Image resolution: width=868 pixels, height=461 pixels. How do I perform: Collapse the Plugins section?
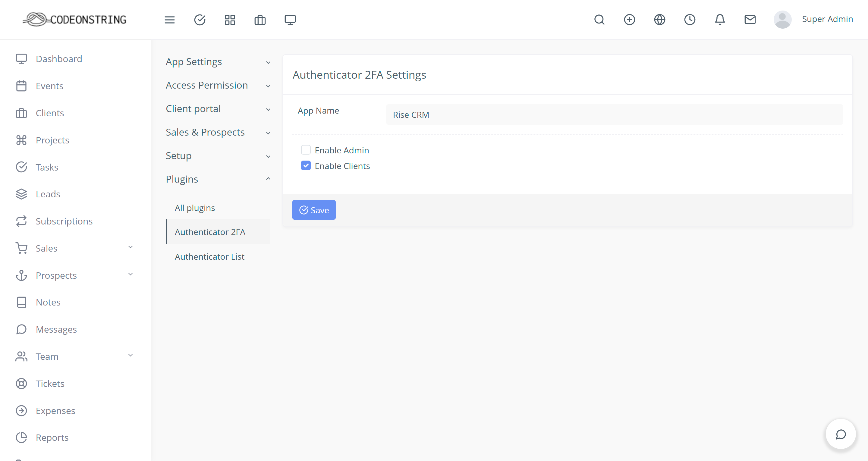tap(218, 179)
